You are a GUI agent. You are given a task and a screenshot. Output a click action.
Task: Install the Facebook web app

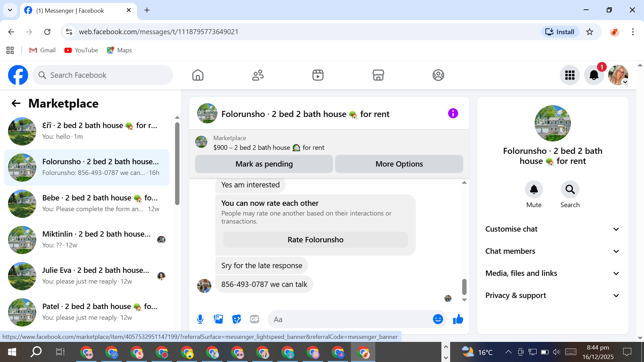(x=560, y=32)
